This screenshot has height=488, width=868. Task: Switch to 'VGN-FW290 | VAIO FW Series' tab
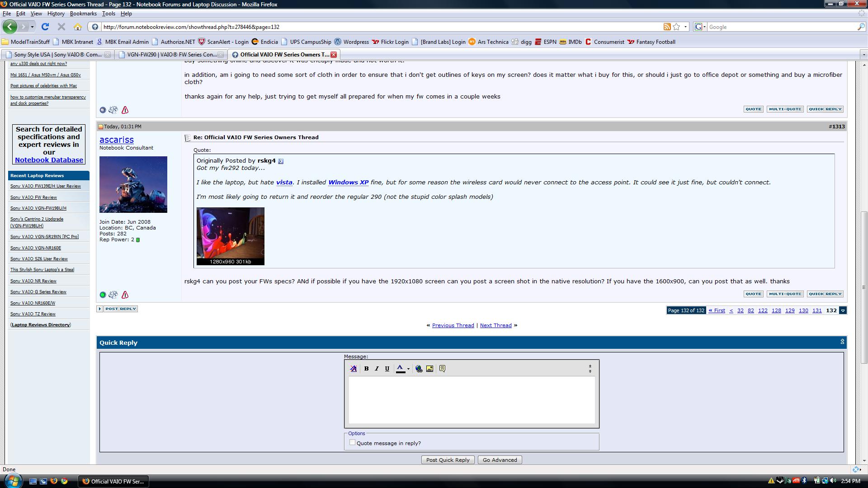[171, 55]
